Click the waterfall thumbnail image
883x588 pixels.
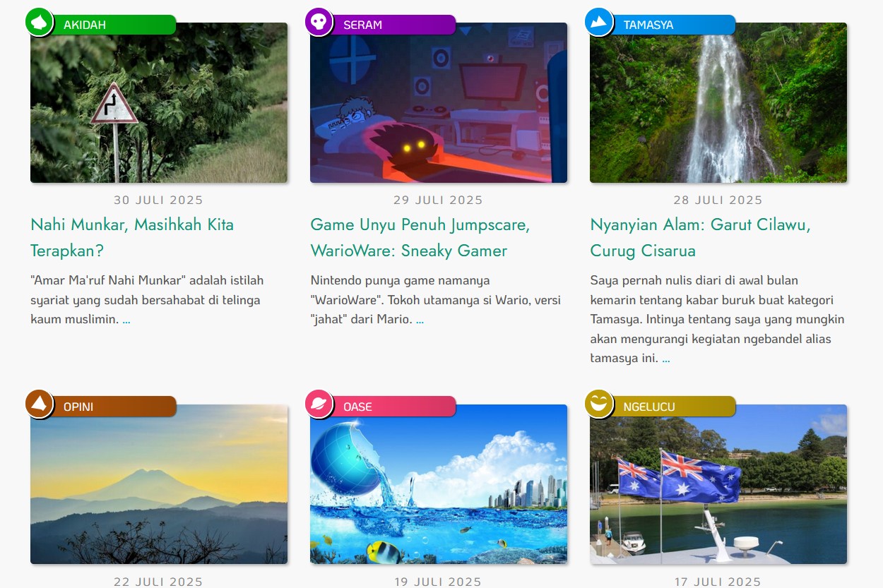click(x=718, y=103)
